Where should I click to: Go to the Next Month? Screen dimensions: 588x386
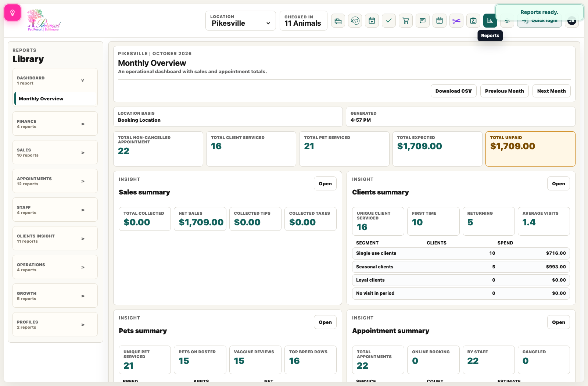551,91
